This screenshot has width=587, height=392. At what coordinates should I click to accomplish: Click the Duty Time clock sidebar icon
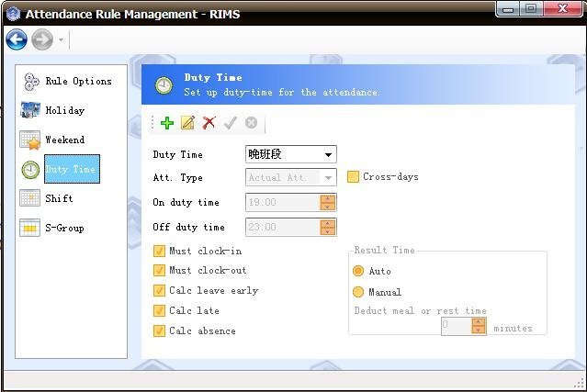tap(30, 170)
